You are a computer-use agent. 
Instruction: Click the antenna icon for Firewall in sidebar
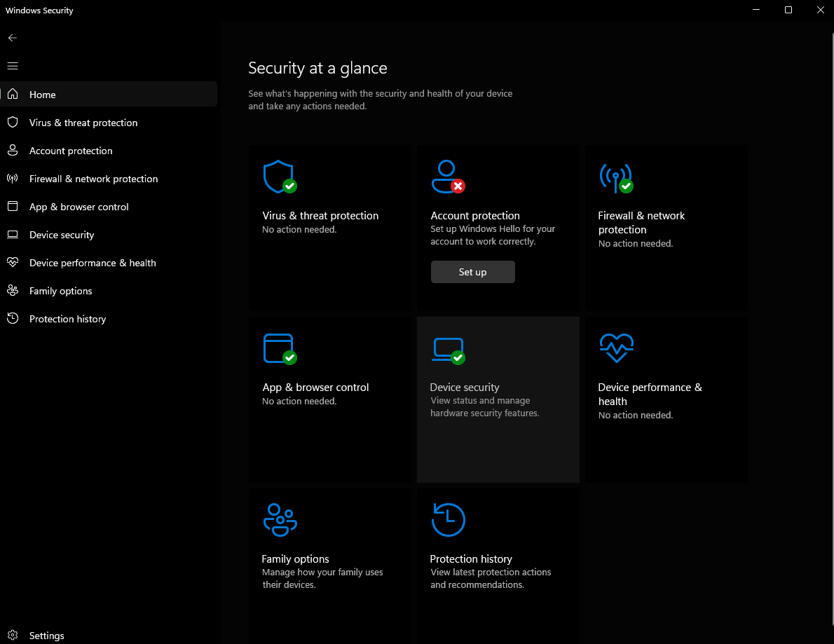13,179
